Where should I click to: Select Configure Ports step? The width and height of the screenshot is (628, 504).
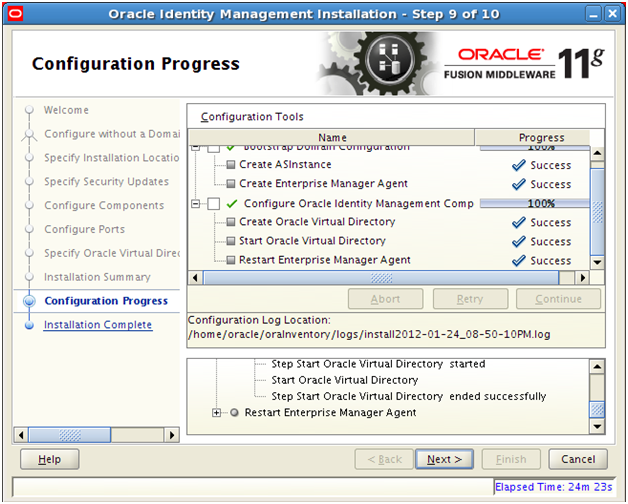pos(85,229)
